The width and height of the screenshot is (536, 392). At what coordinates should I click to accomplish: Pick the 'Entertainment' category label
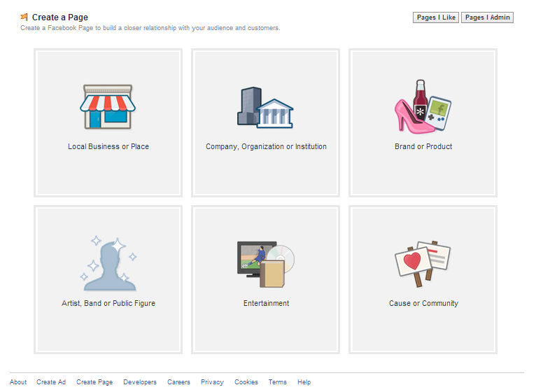(266, 303)
